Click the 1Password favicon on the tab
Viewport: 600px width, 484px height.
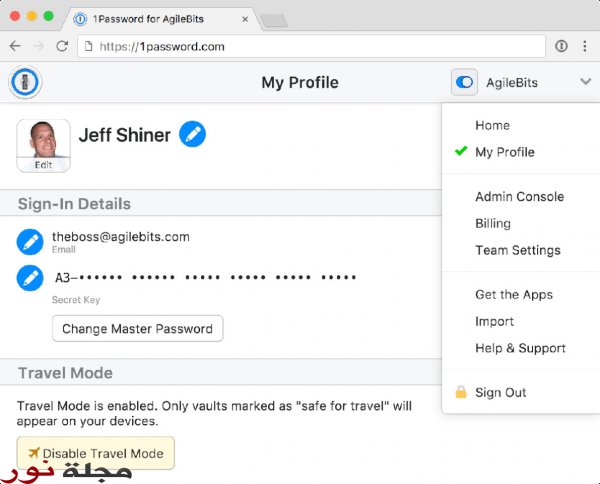[x=80, y=19]
